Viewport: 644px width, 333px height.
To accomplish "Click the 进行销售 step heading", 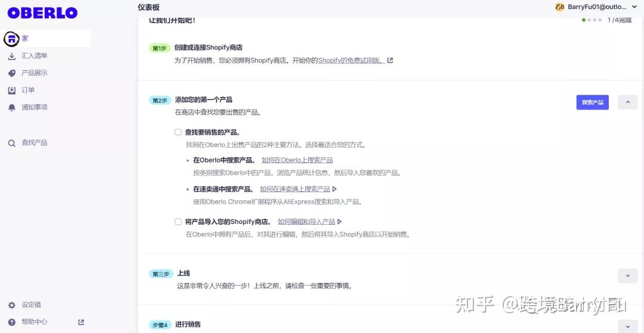I will pos(188,325).
